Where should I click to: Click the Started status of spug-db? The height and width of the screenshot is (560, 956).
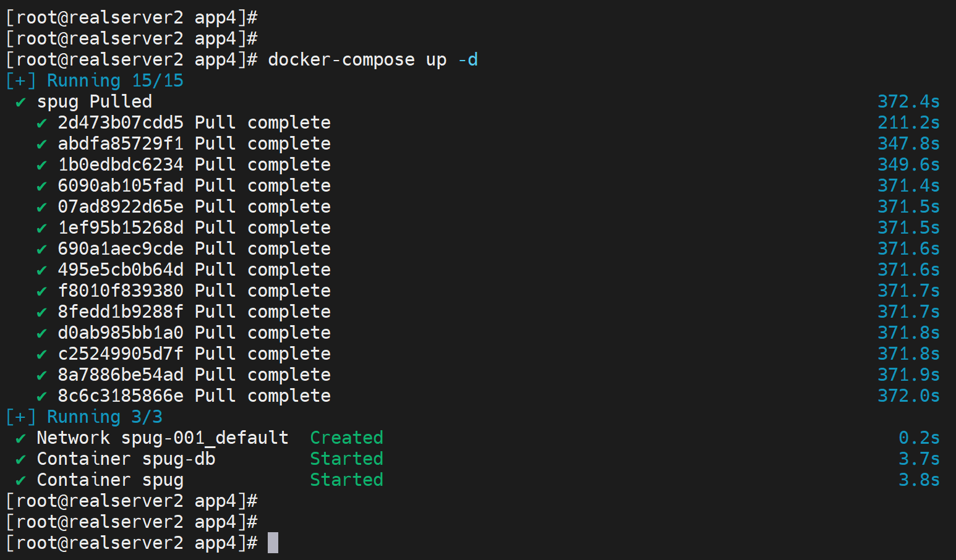[346, 459]
